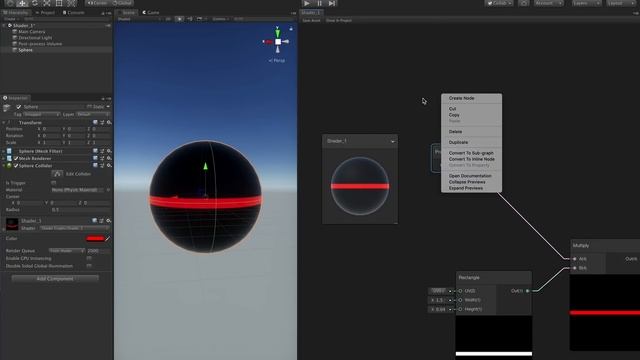Viewport: 640px width, 360px height.
Task: Select Sphere object in hierarchy
Action: tap(25, 50)
